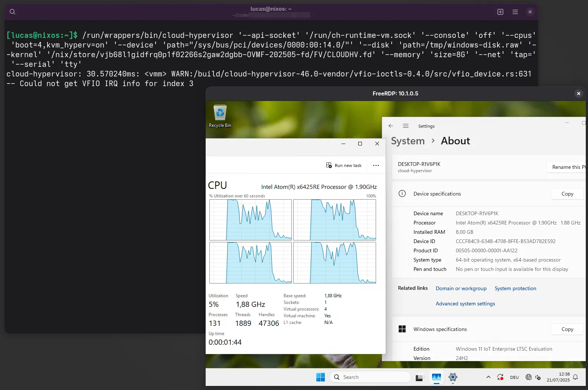Click the Utilization value 5%
588x390 pixels.
pos(213,304)
